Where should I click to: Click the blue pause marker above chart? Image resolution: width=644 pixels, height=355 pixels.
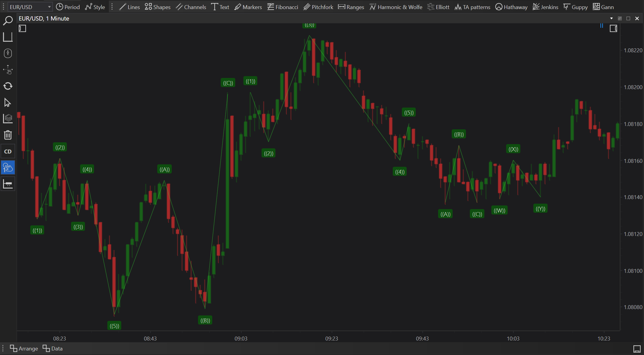coord(601,26)
